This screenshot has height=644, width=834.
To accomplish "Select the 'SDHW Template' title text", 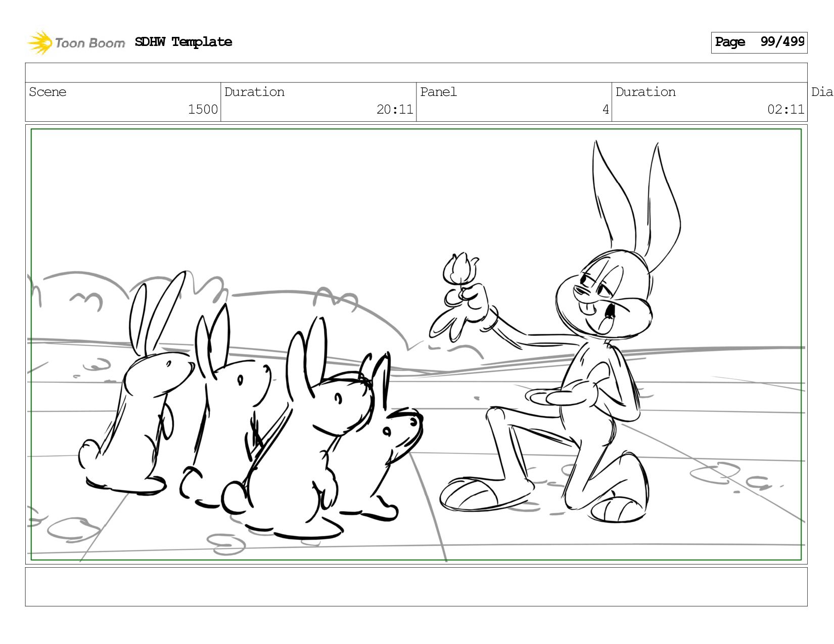I will pyautogui.click(x=183, y=42).
